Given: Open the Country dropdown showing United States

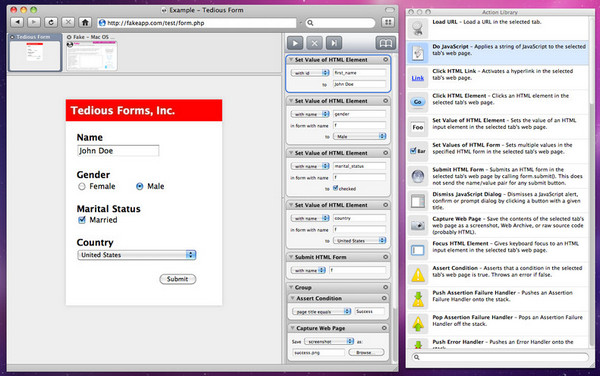Looking at the screenshot, I should pyautogui.click(x=137, y=255).
